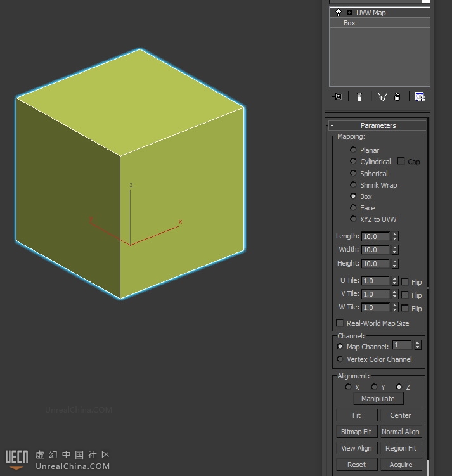Click the W Tile spinner arrows
452x476 pixels.
[394, 307]
